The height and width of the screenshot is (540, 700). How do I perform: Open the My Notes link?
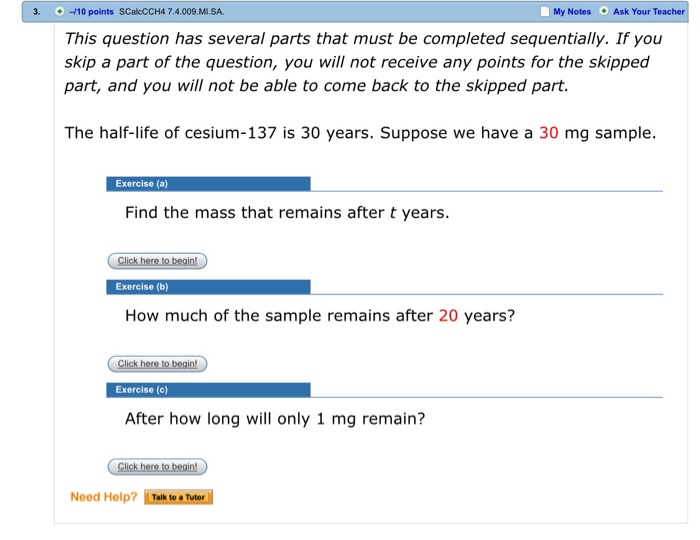coord(572,12)
